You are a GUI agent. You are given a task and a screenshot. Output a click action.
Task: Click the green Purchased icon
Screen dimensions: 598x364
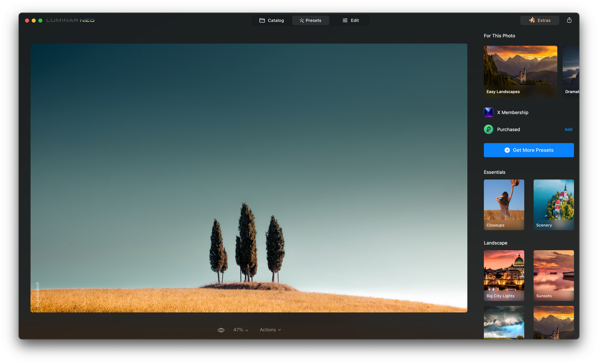point(488,130)
